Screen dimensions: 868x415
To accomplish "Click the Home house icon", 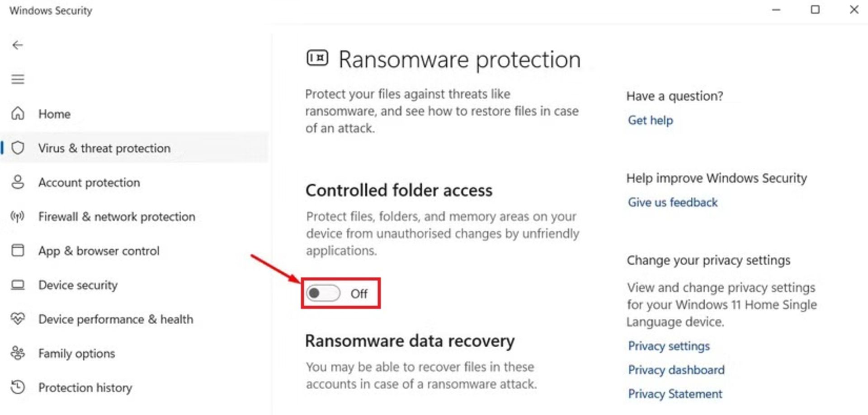I will (x=18, y=113).
